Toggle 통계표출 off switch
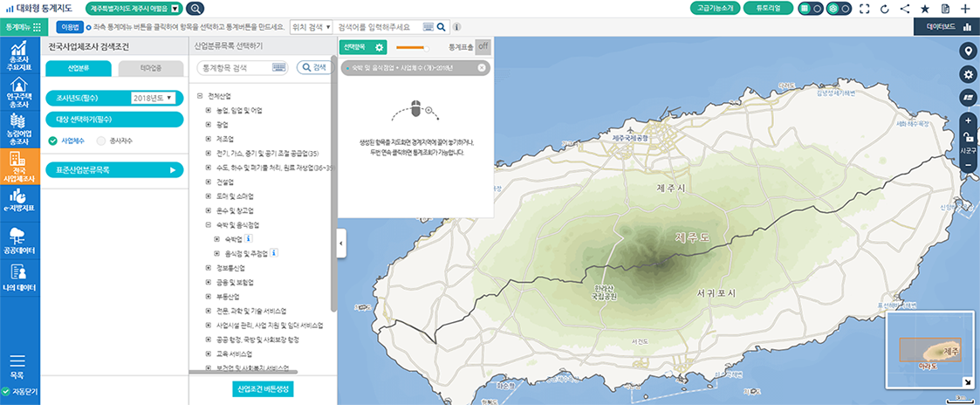This screenshot has width=980, height=405. 482,46
